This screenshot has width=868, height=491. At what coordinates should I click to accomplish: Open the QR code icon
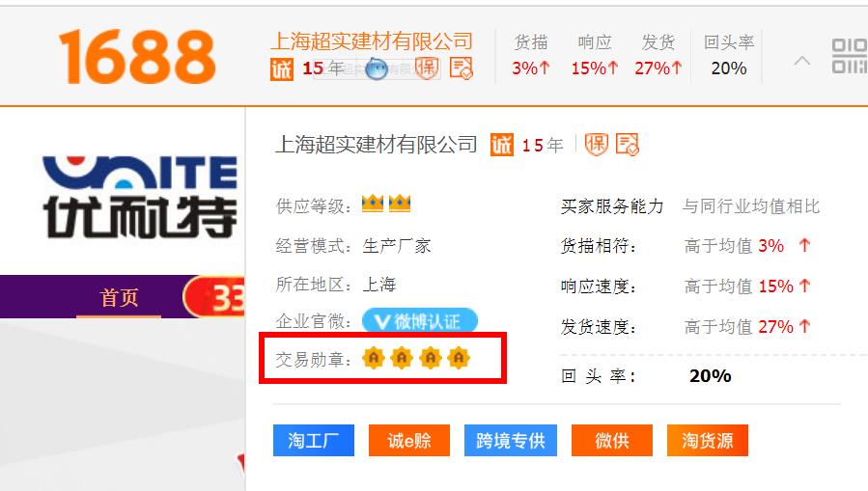pyautogui.click(x=850, y=56)
